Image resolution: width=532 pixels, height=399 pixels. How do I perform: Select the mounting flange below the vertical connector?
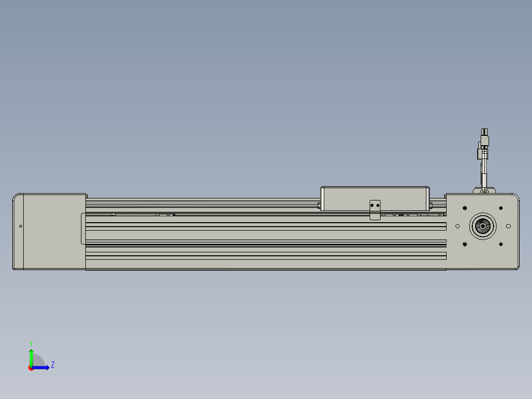coord(484,191)
